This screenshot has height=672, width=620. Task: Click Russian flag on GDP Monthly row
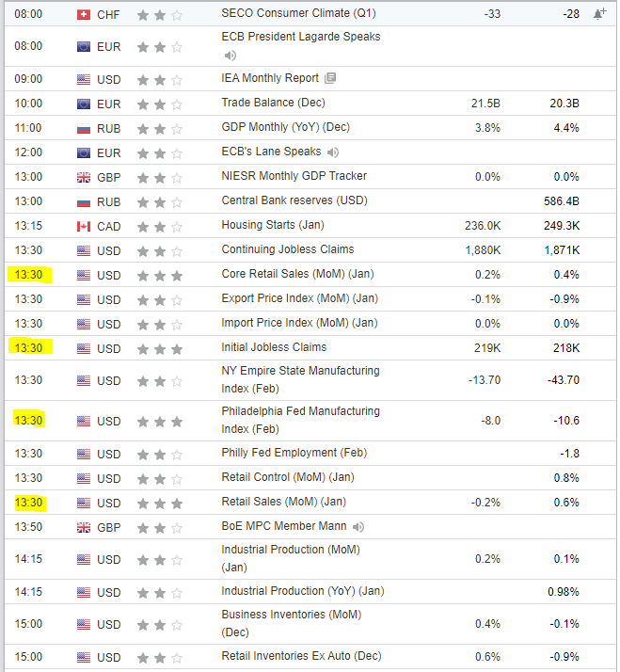pyautogui.click(x=84, y=128)
